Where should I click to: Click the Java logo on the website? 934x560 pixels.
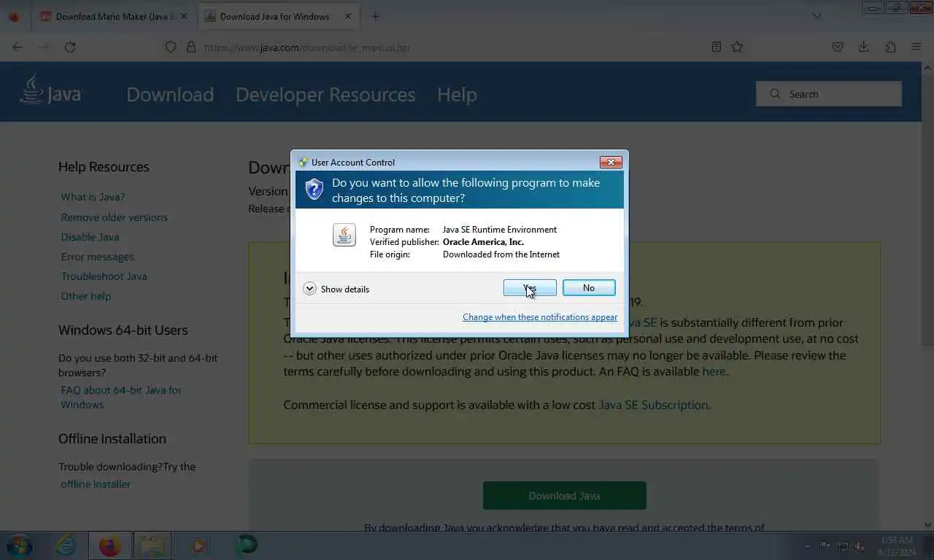(x=50, y=90)
